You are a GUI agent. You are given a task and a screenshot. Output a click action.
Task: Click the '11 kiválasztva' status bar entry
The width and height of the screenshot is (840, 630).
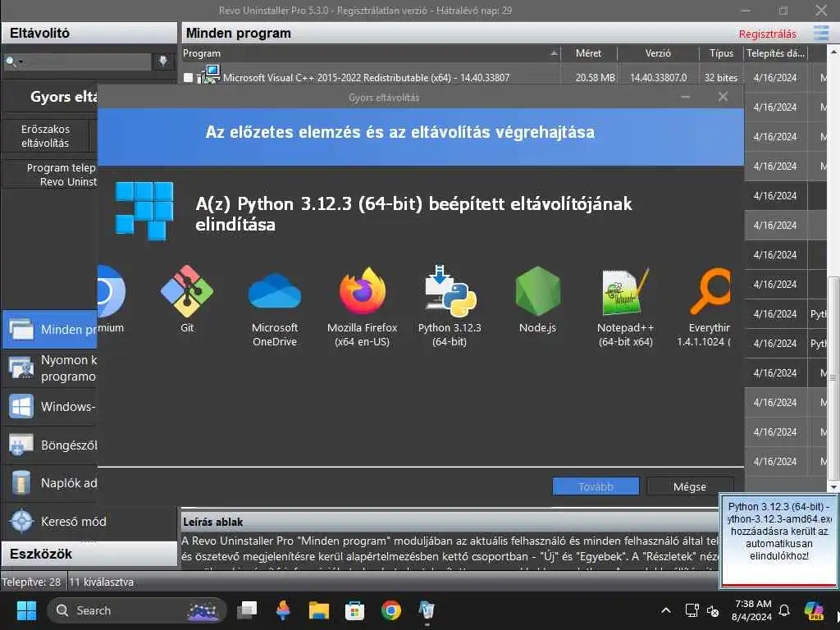click(102, 582)
